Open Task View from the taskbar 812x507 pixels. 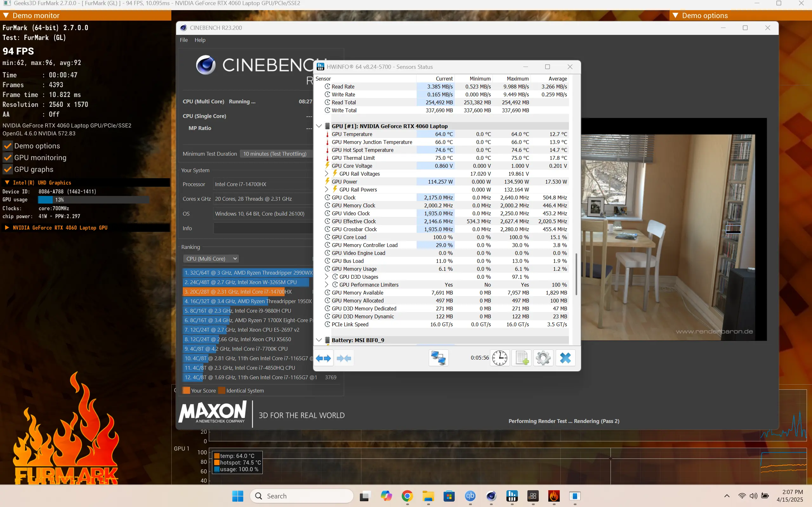tap(365, 496)
